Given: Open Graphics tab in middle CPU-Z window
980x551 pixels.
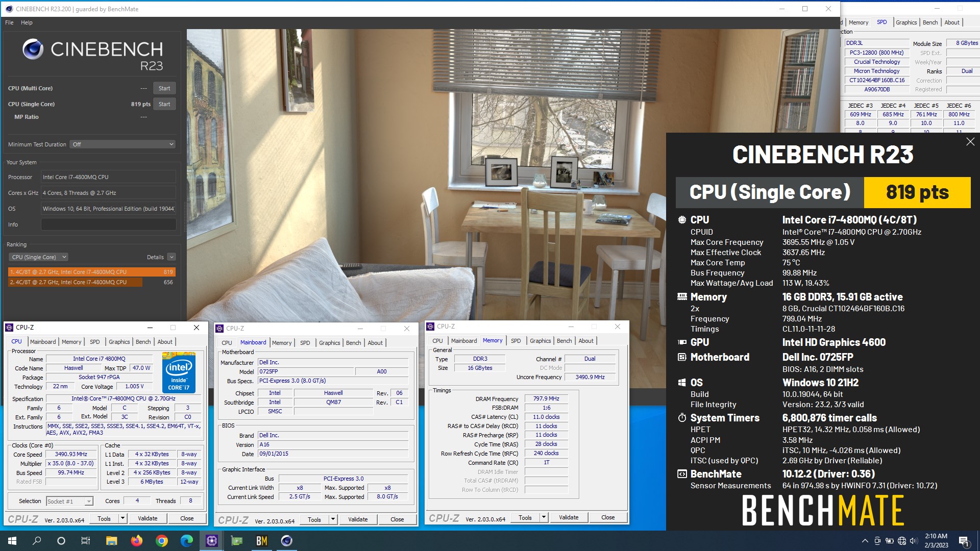Looking at the screenshot, I should [x=330, y=343].
